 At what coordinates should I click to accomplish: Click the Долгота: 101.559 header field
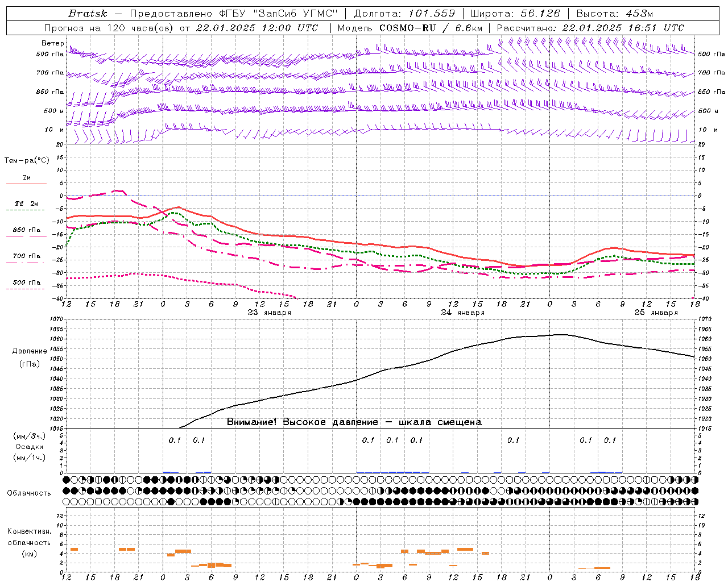[x=404, y=14]
